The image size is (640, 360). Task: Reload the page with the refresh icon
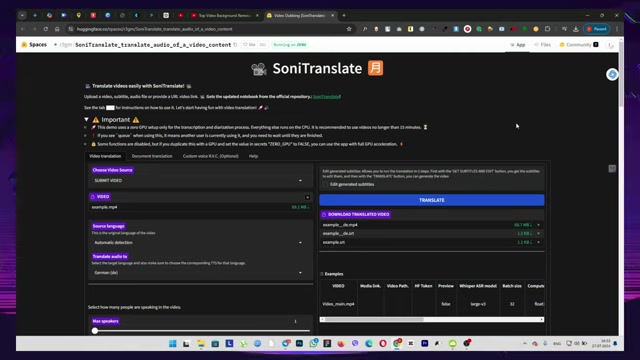[x=46, y=29]
